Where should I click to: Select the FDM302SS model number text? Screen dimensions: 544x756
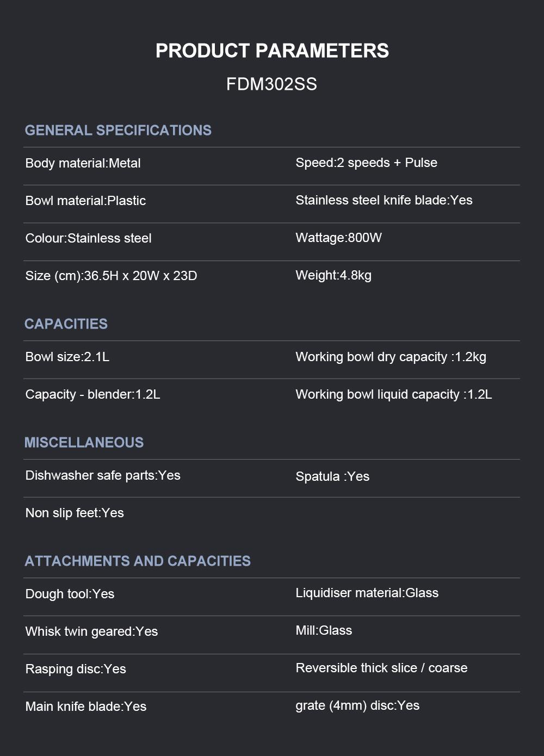pyautogui.click(x=271, y=84)
